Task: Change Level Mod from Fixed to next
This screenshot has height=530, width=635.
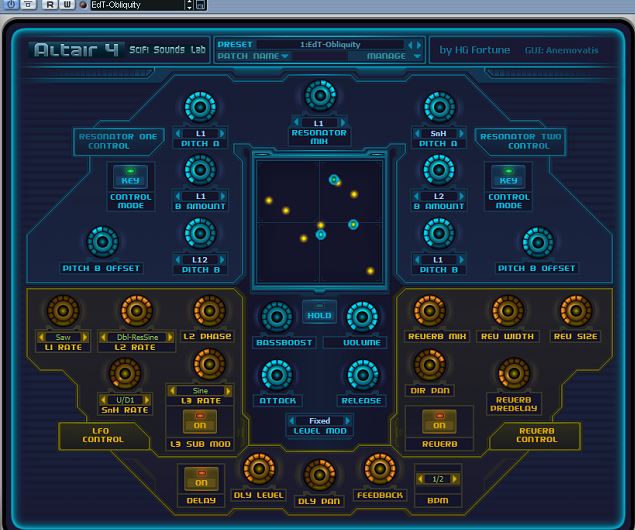Action: click(x=348, y=421)
